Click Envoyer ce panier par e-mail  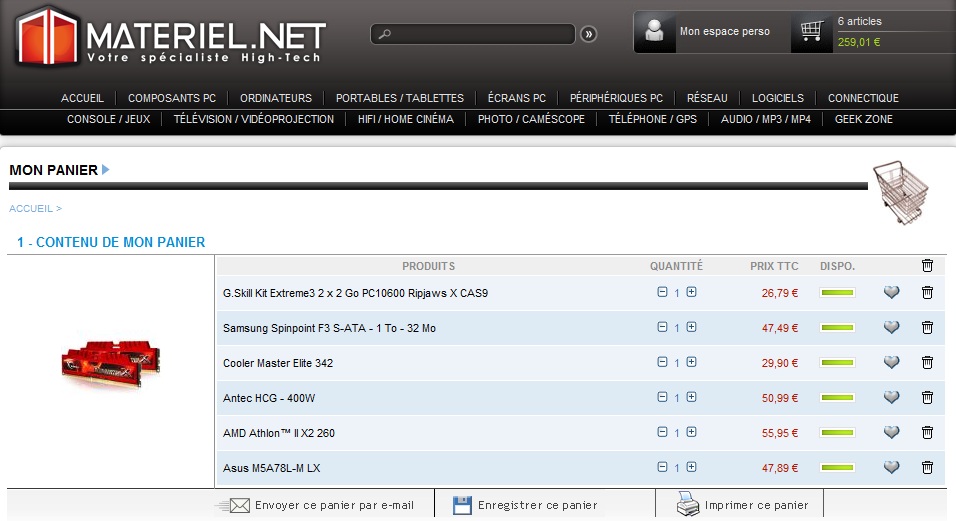click(334, 505)
